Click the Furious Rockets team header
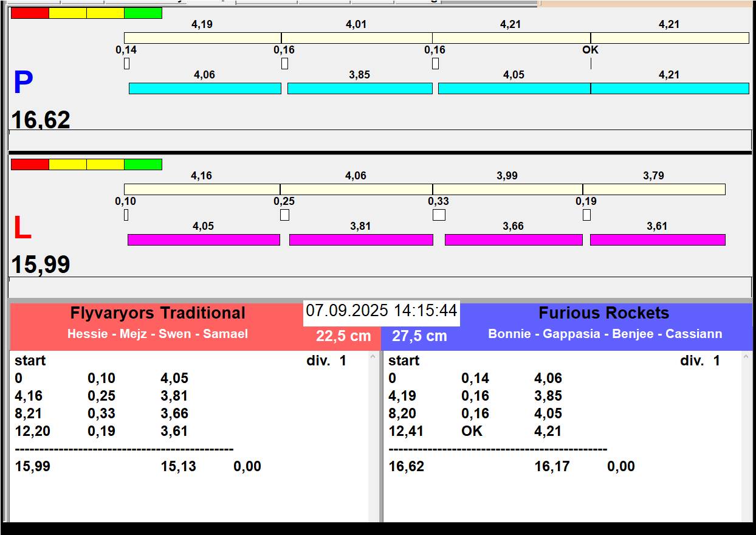756x535 pixels. (x=603, y=313)
